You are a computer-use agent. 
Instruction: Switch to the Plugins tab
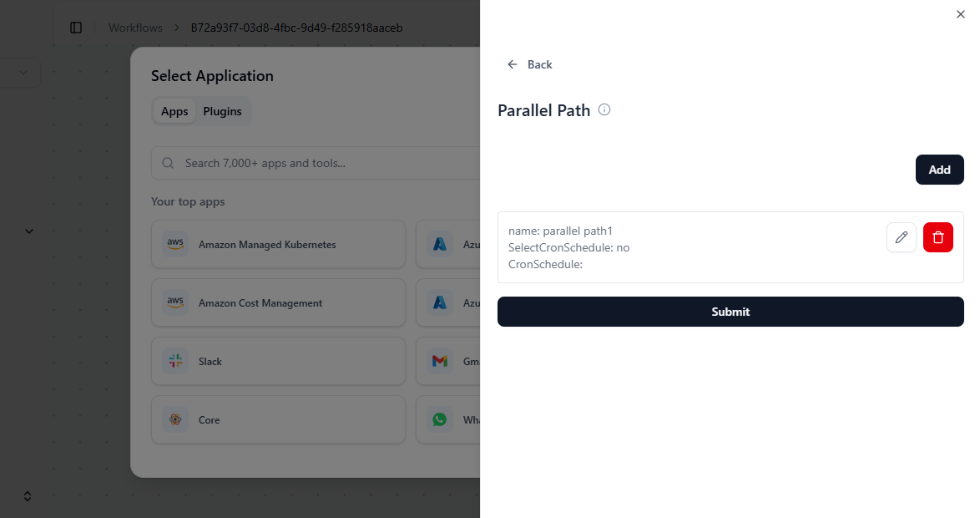(x=222, y=111)
